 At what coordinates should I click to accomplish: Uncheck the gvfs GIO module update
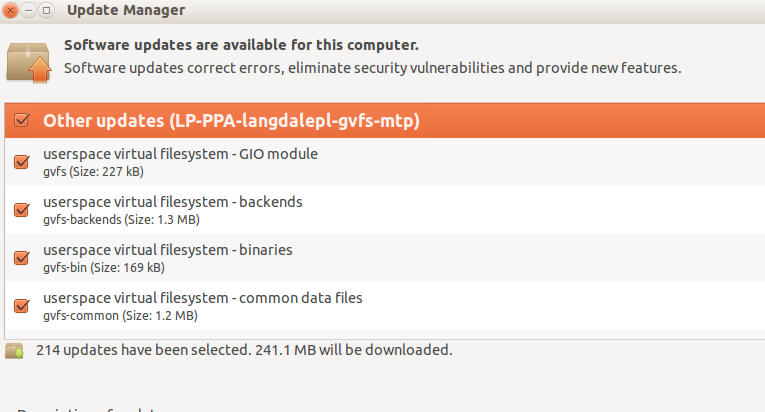[x=22, y=161]
